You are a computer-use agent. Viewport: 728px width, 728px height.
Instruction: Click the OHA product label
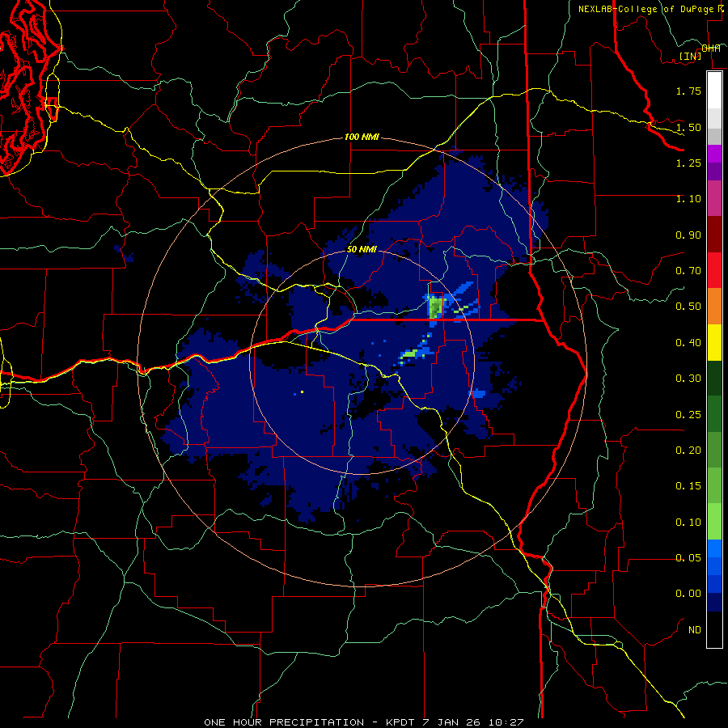pyautogui.click(x=711, y=49)
